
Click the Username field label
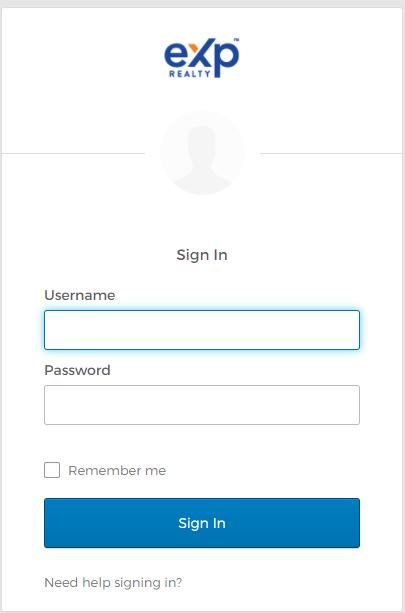click(80, 295)
